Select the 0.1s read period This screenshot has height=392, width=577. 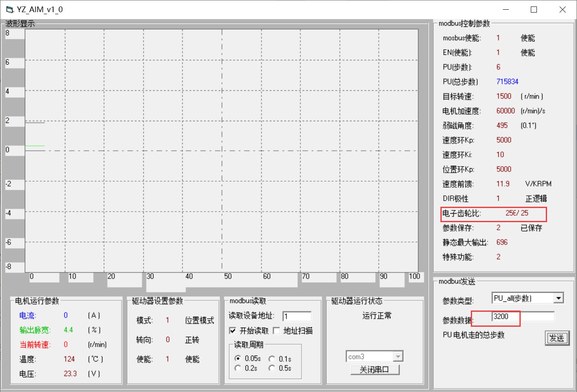tap(272, 359)
